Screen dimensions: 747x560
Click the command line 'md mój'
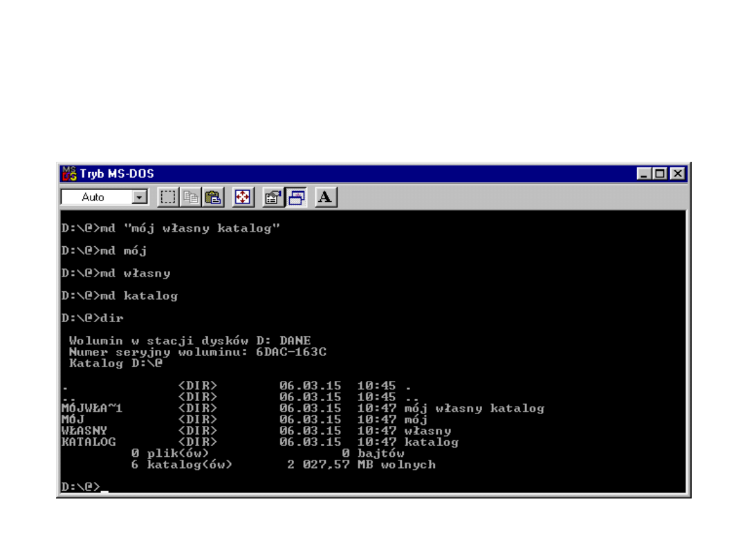(104, 251)
